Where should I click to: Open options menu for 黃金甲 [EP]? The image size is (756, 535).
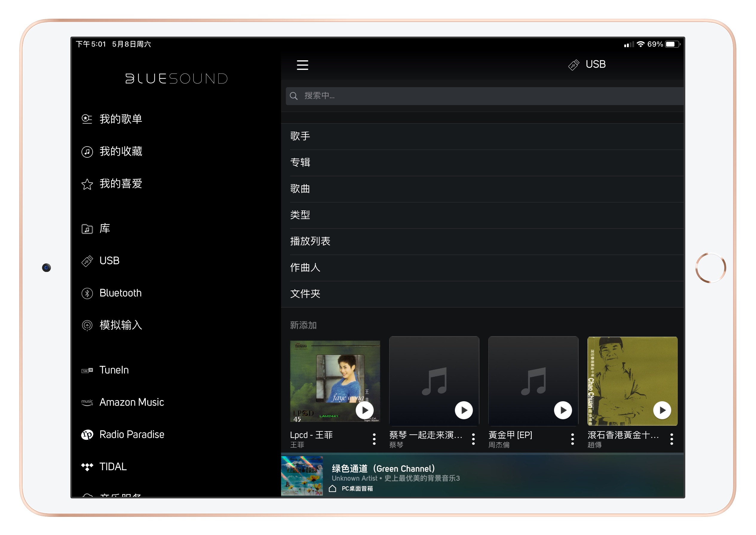[572, 439]
